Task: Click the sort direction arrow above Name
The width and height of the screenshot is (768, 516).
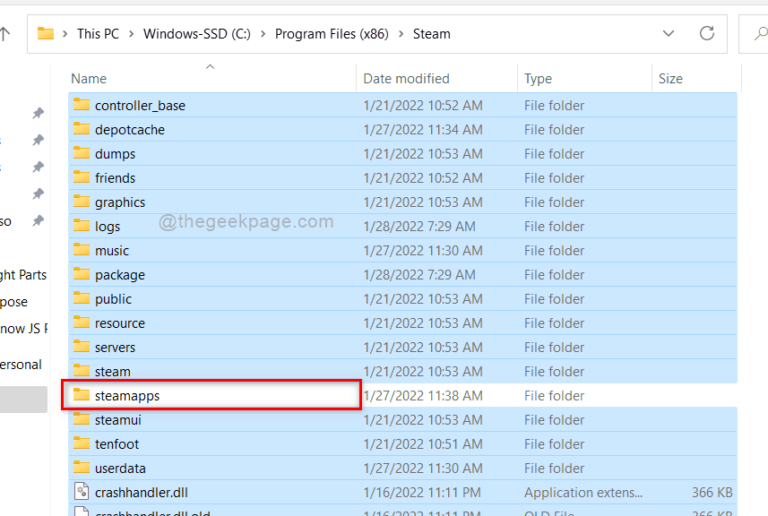Action: tap(210, 67)
